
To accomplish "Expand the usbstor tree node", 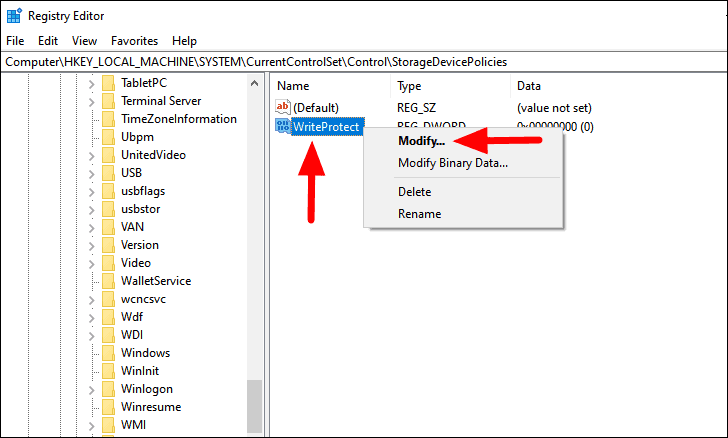I will pyautogui.click(x=91, y=210).
